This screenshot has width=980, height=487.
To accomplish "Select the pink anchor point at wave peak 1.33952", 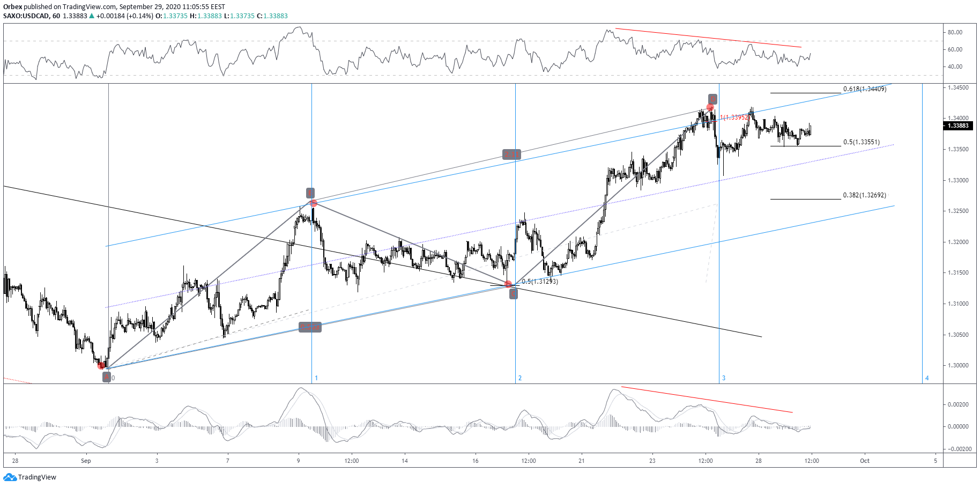I will [710, 107].
